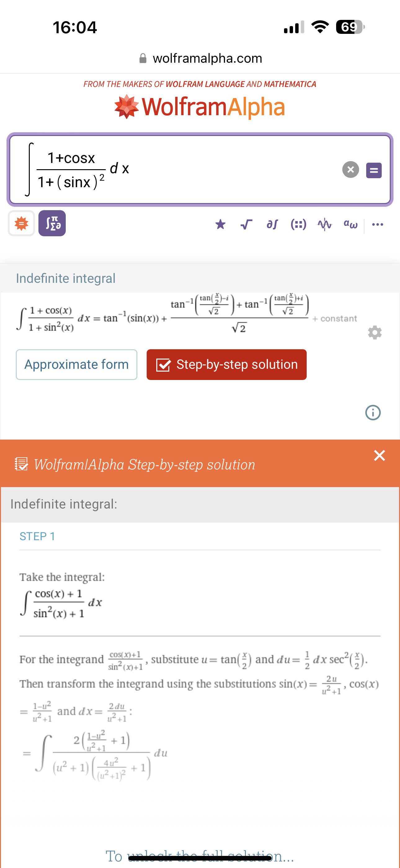
Task: Show info about the integral result
Action: point(373,413)
